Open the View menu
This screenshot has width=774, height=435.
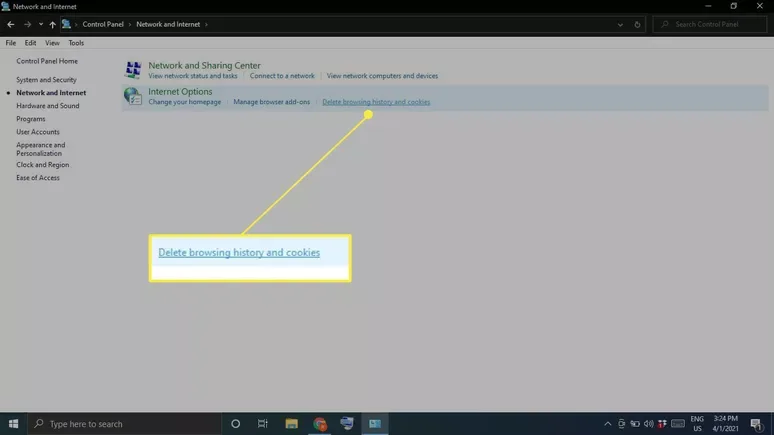click(x=52, y=43)
